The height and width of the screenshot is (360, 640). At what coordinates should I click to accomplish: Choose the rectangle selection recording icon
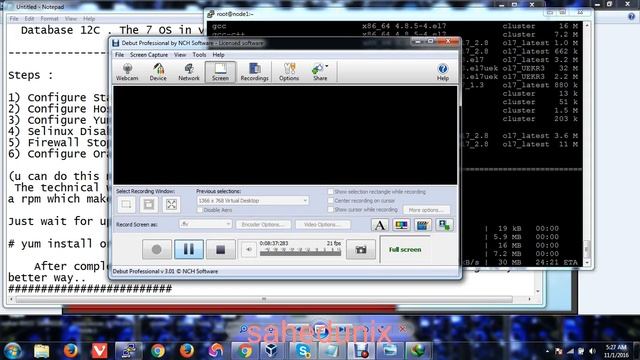coord(126,204)
